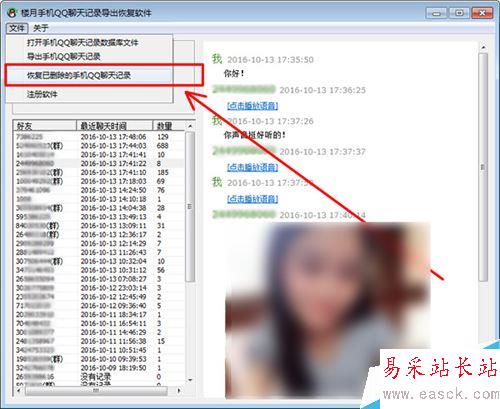This screenshot has width=500, height=409.
Task: Select row dated 2016-10-11 18:34:17
Action: [x=99, y=314]
